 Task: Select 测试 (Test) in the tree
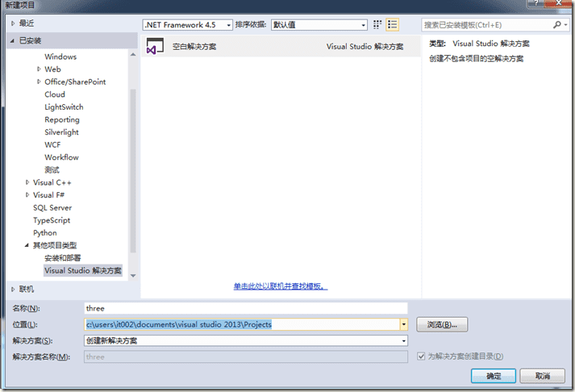(52, 169)
